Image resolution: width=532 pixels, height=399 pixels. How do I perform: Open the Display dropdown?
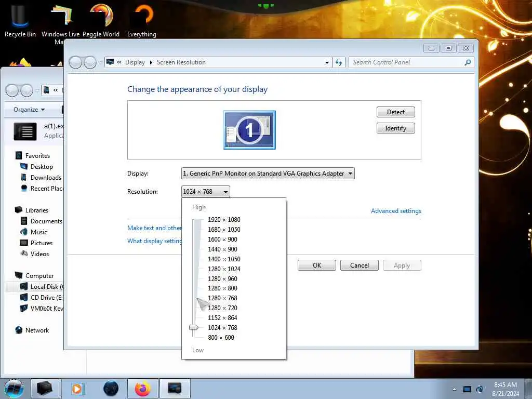268,174
